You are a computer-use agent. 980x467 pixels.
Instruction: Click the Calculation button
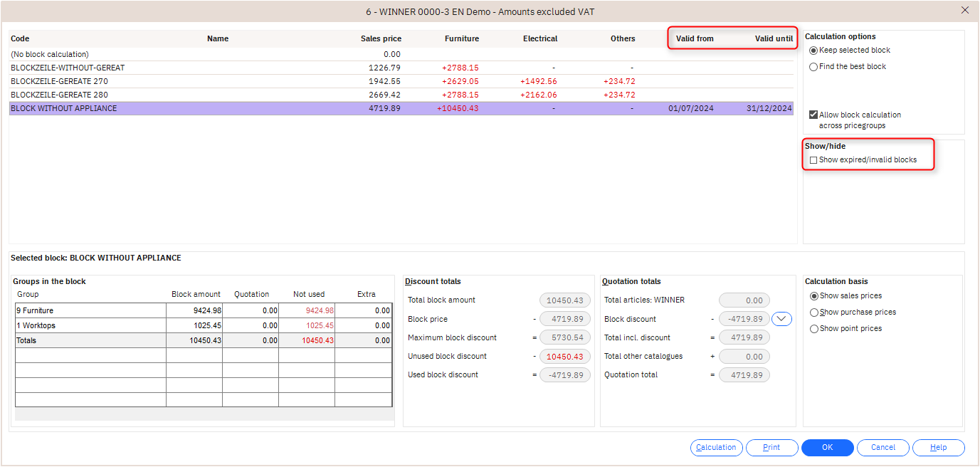(716, 448)
